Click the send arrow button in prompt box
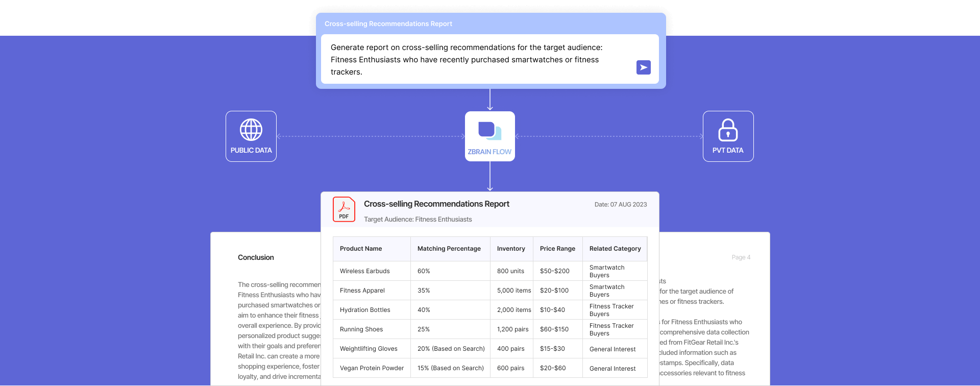 (643, 67)
